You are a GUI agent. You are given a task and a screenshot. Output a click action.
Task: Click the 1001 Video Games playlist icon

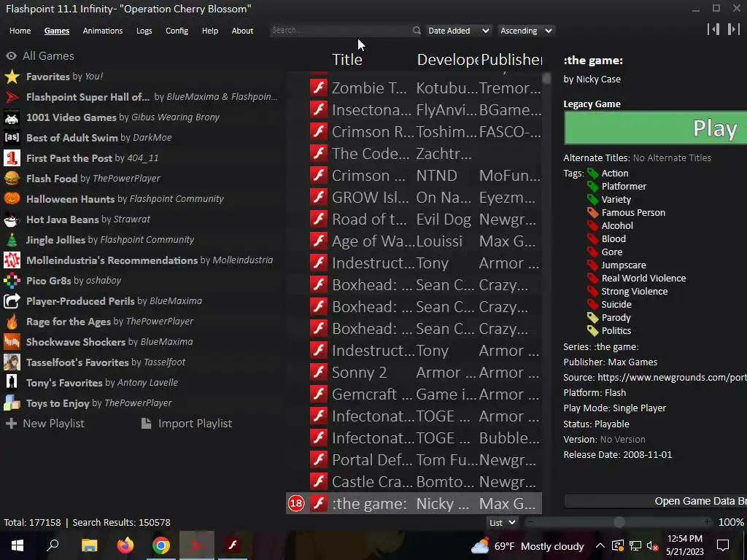(x=12, y=117)
